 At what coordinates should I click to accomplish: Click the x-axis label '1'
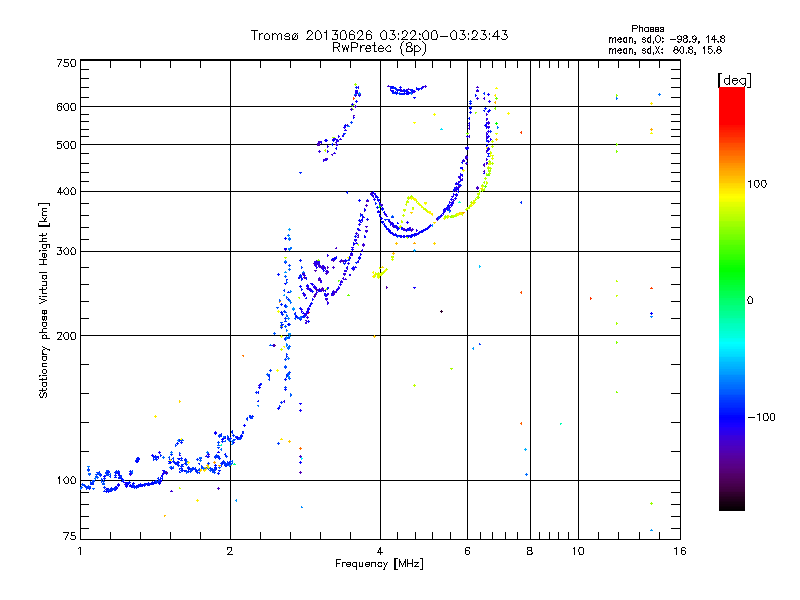pos(80,551)
